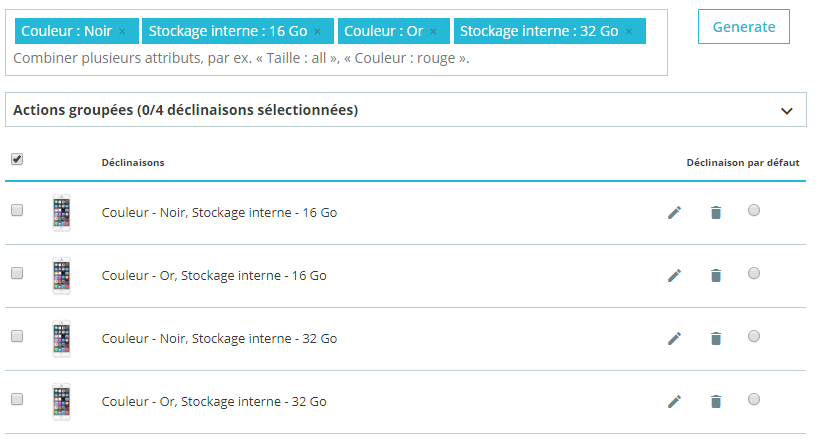The width and height of the screenshot is (832, 447).
Task: Edit the Noir 32 Go combination
Action: pos(674,338)
